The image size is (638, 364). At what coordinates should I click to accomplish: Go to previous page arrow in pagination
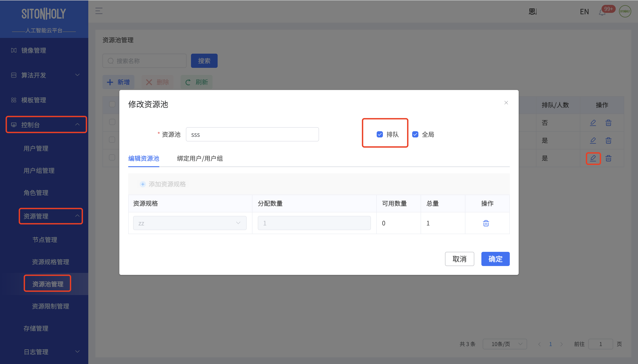pyautogui.click(x=540, y=344)
